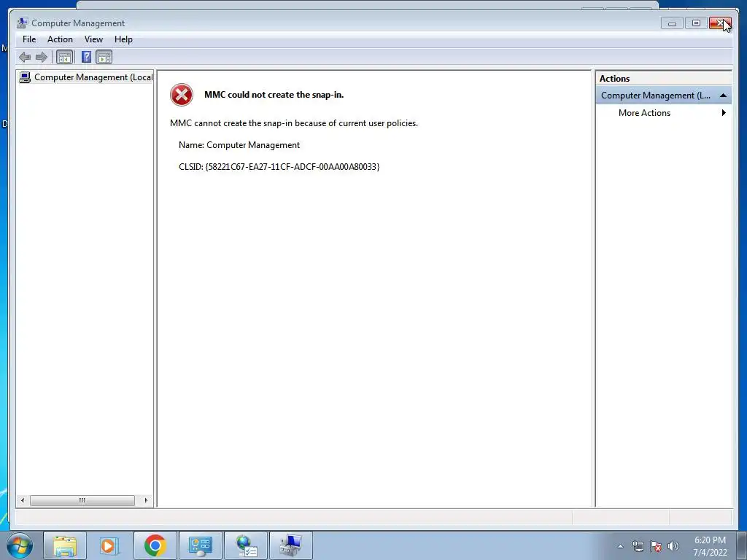Click the CLSID {58221C67-EA27-11CF-ADCF-00AA00A80033} text

click(279, 167)
